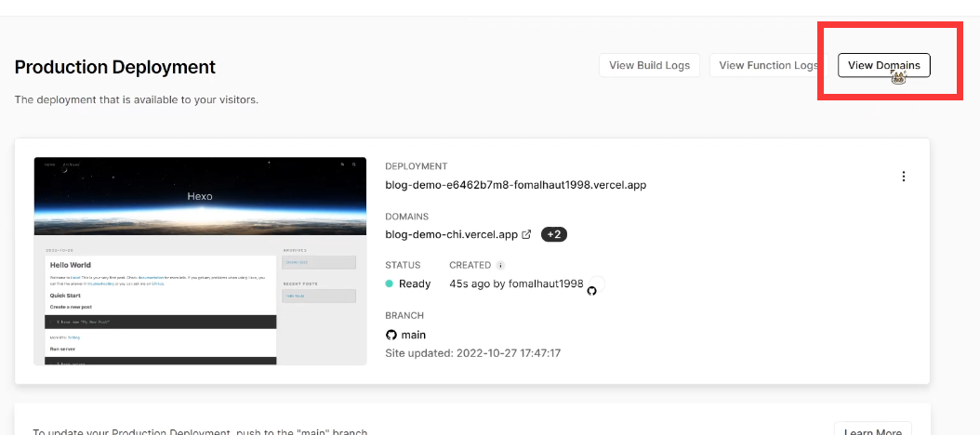
Task: Click the DEPLOYMENT label
Action: pyautogui.click(x=417, y=166)
